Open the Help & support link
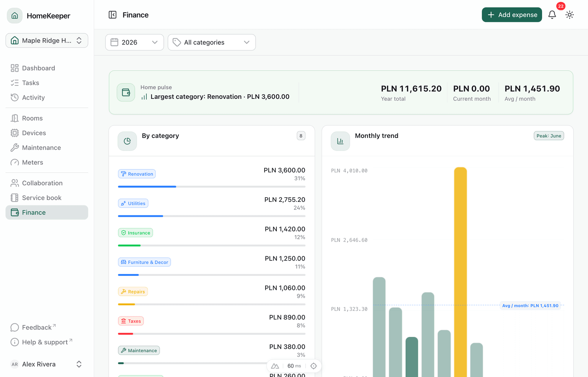 pos(47,342)
